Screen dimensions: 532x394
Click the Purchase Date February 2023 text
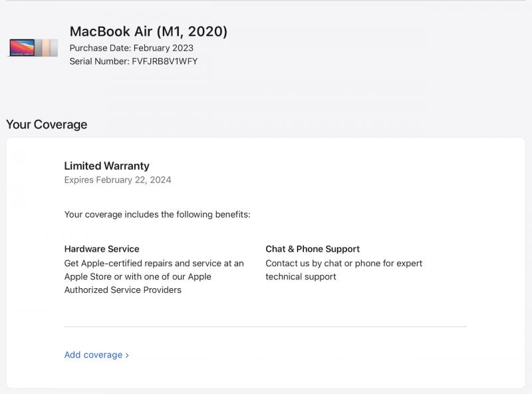(131, 48)
